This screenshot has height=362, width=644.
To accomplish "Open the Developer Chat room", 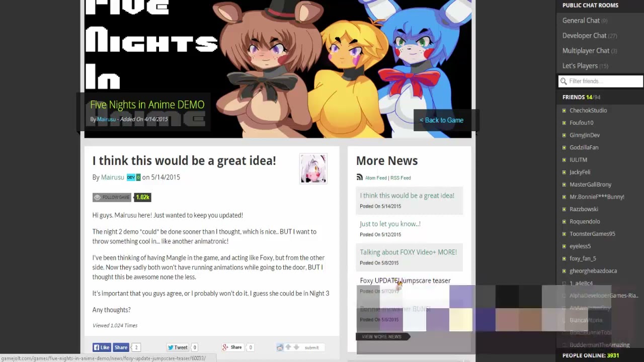I will pos(584,36).
